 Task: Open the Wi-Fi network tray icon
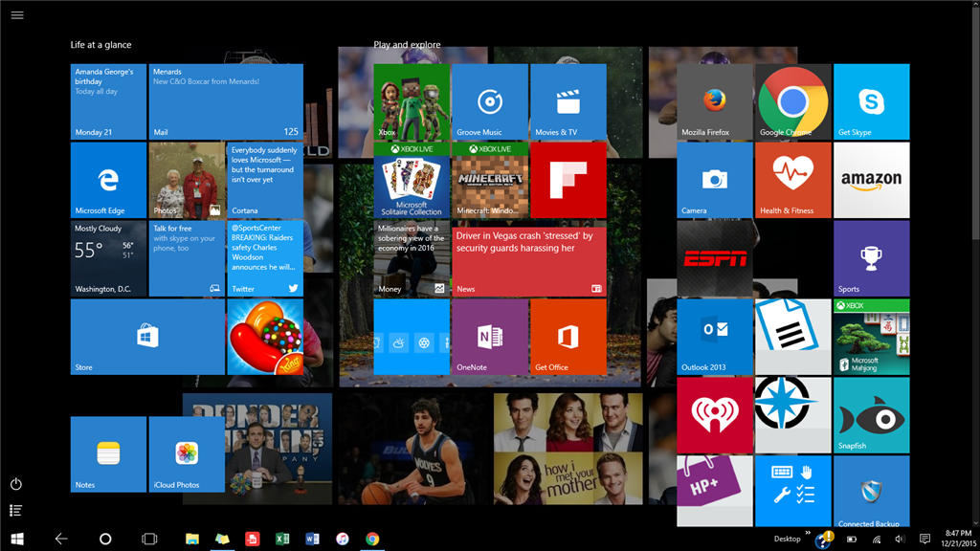[877, 540]
